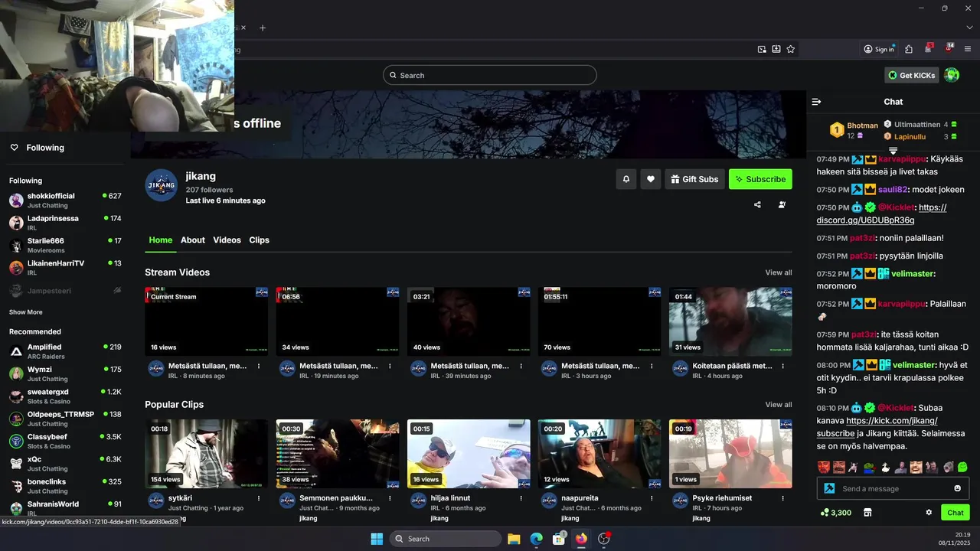Click the green smiley emote in emote row
Screen dimensions: 980x551
[x=962, y=467]
